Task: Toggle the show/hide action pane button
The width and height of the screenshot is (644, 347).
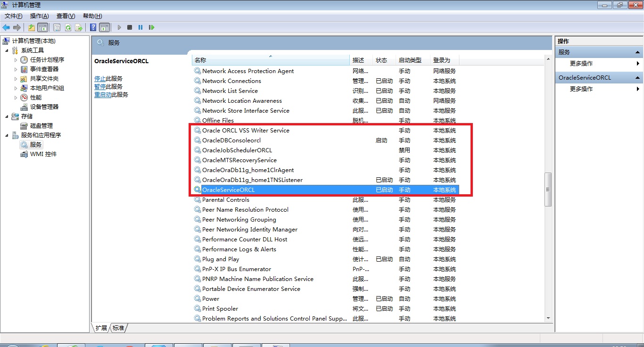Action: [x=104, y=27]
